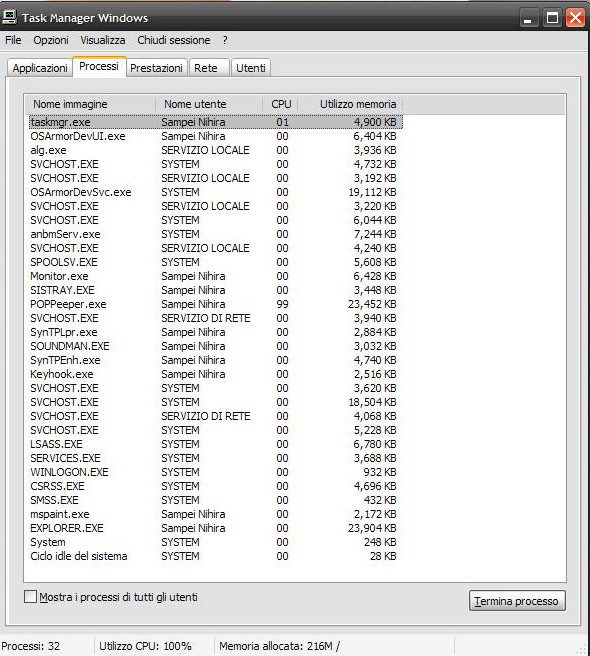Image resolution: width=590 pixels, height=656 pixels.
Task: Click the 19,112 KB memory value
Action: point(372,192)
